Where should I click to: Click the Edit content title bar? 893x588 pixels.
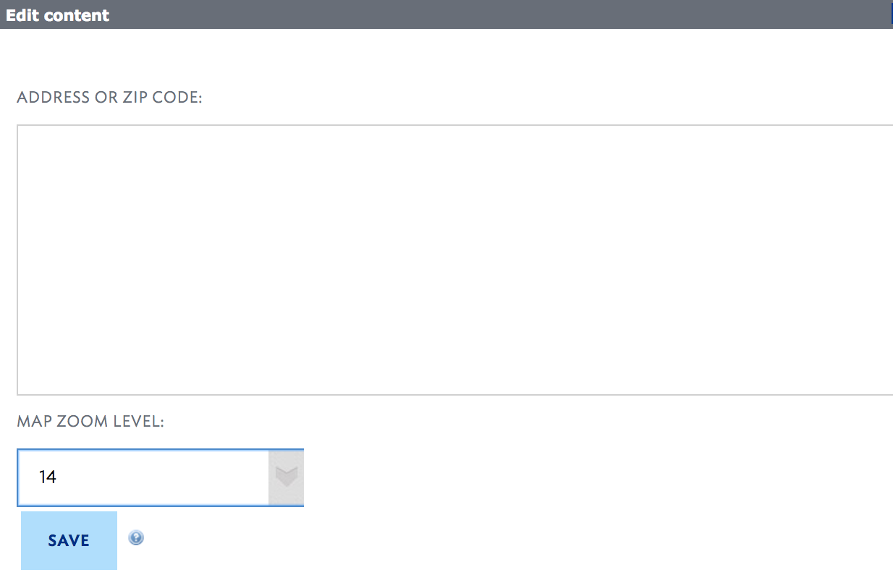tap(446, 14)
